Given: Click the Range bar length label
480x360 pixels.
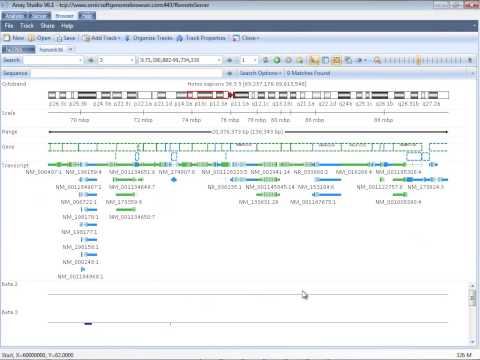Looking at the screenshot, I should pos(247,132).
